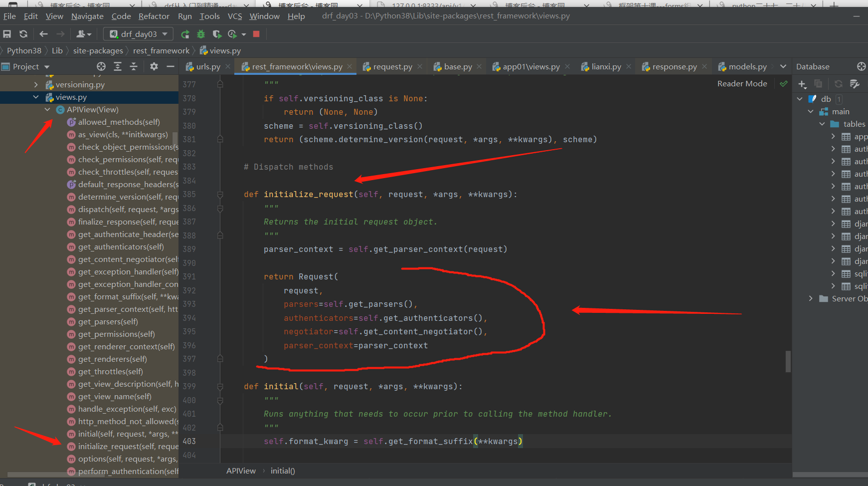868x486 pixels.
Task: Select get_authenticators(self) in the structure tree
Action: (x=121, y=247)
